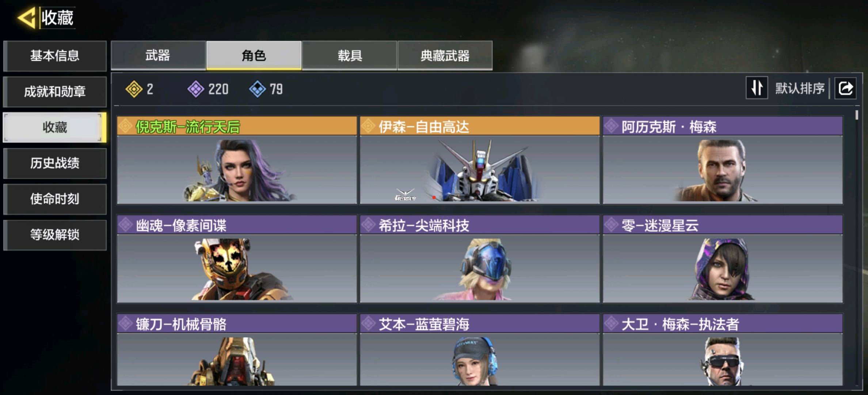Click the blue rare rarity icon showing 79
Viewport: 868px width, 395px height.
tap(258, 89)
